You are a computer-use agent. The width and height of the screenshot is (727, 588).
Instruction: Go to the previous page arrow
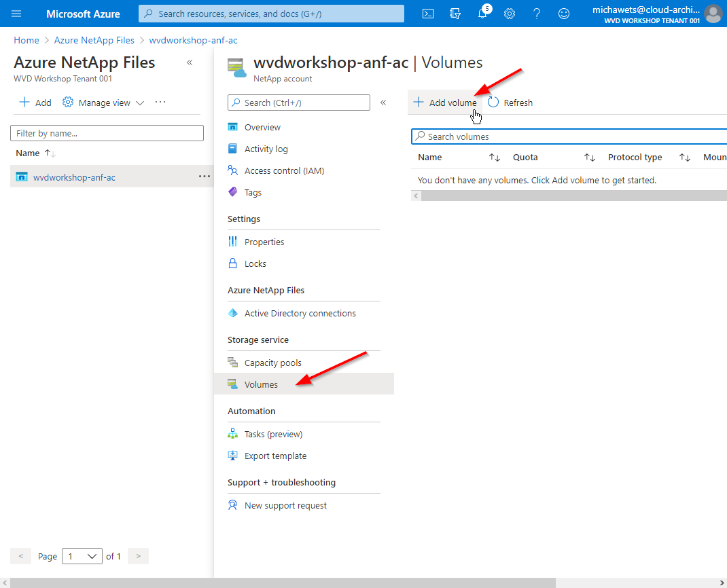coord(21,556)
